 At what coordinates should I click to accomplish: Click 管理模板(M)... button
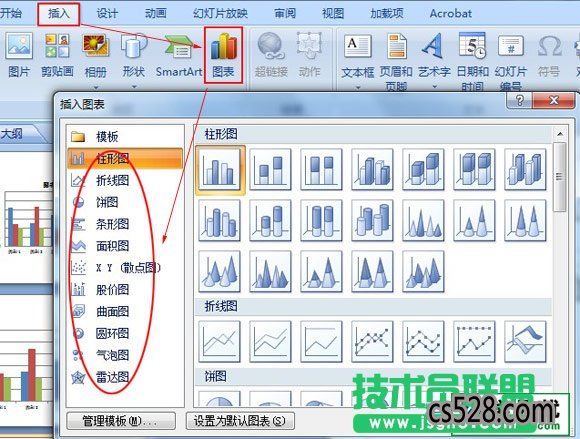[x=121, y=421]
